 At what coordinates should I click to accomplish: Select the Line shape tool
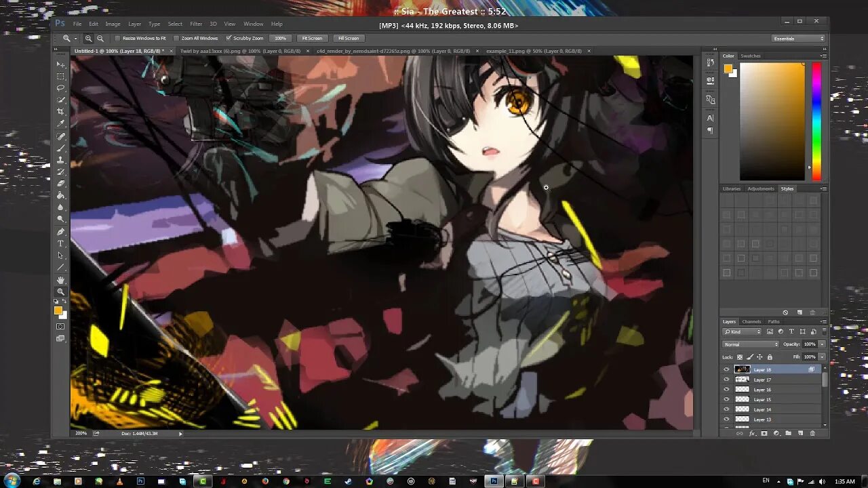pos(60,267)
